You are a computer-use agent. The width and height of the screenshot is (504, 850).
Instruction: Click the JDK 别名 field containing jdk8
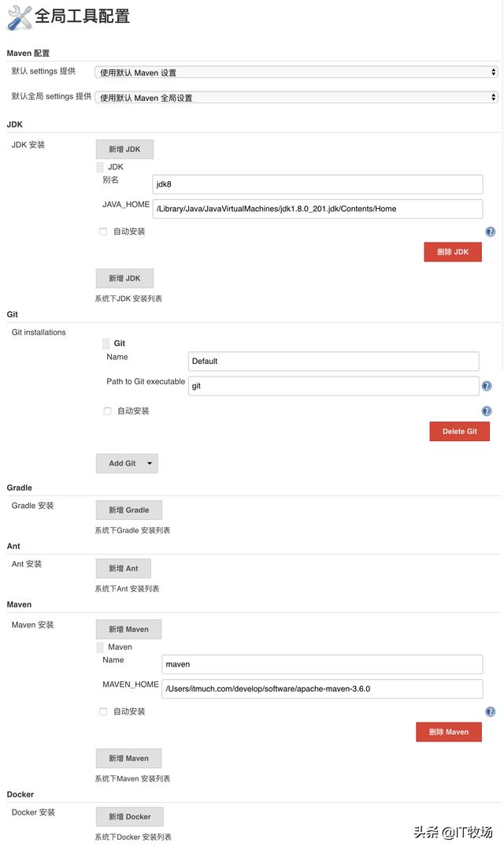pos(317,184)
